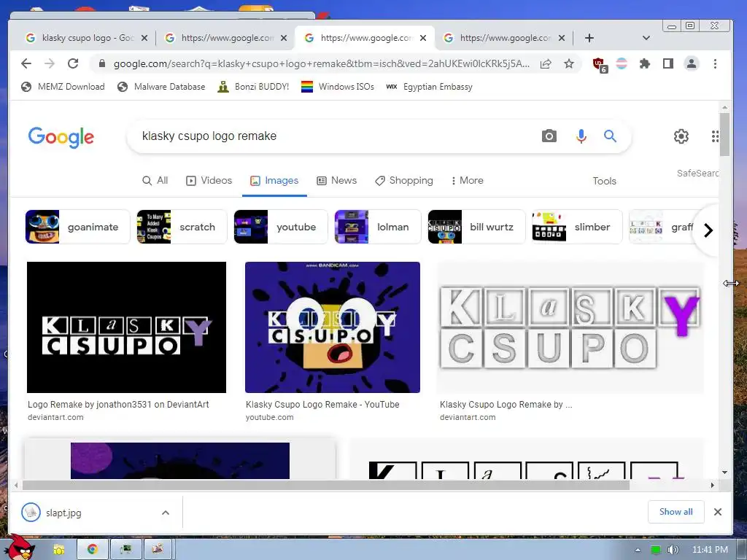Image resolution: width=747 pixels, height=560 pixels.
Task: Reload the current page
Action: 73,63
